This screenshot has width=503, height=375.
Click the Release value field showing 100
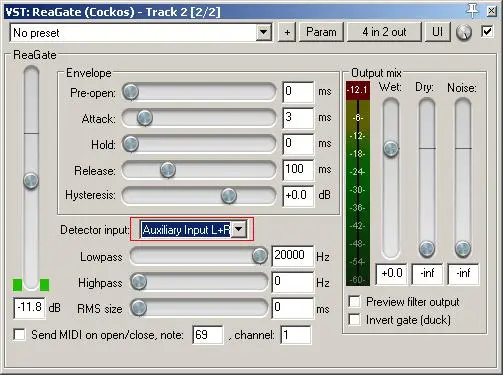pos(298,170)
